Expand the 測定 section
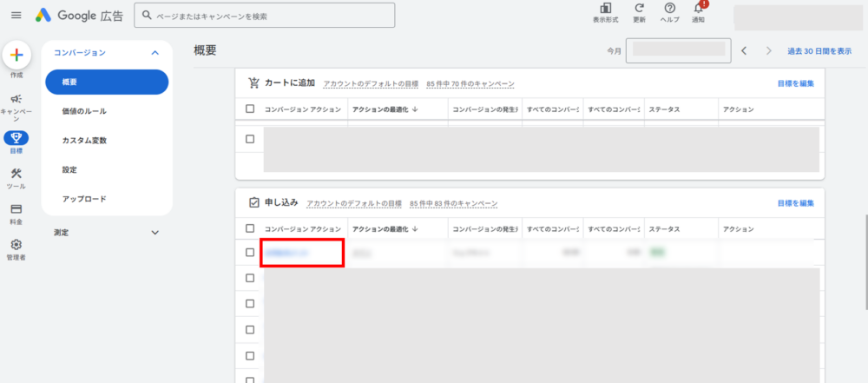The image size is (868, 383). (x=155, y=232)
